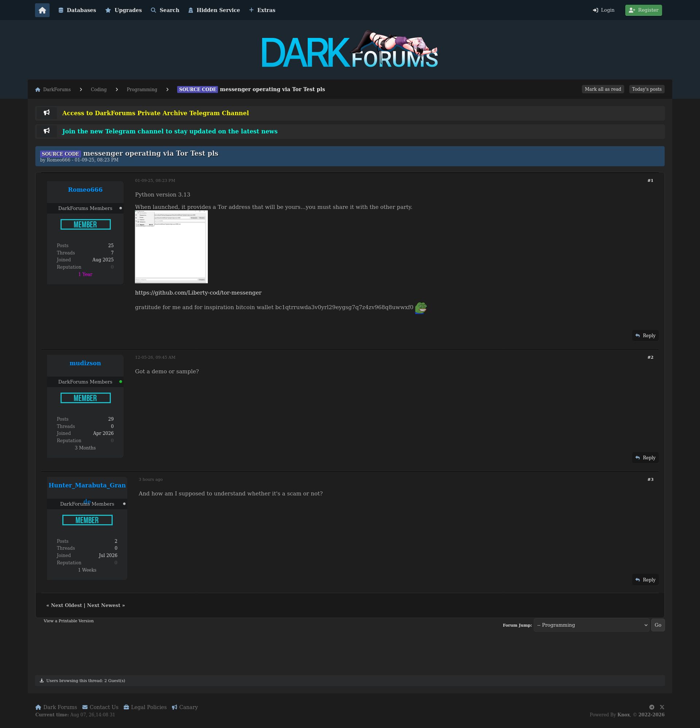
Task: Open the Forum Jump Programming dropdown
Action: pos(591,625)
